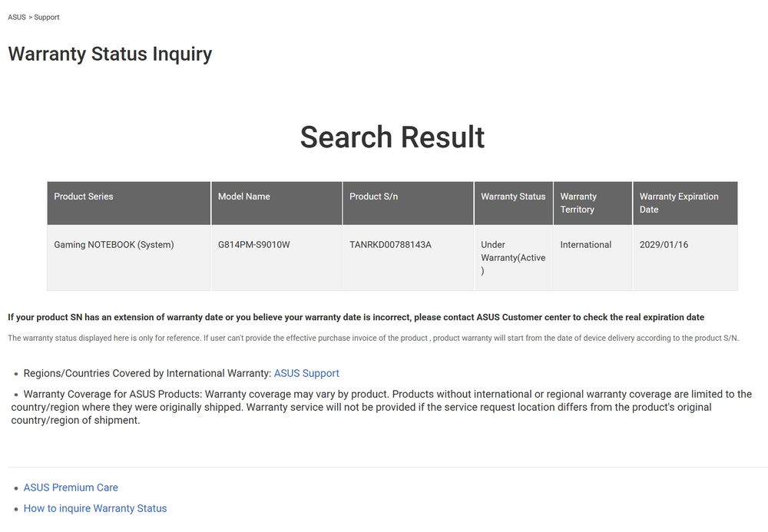Select the Model Name column header
The width and height of the screenshot is (768, 532).
(x=244, y=197)
